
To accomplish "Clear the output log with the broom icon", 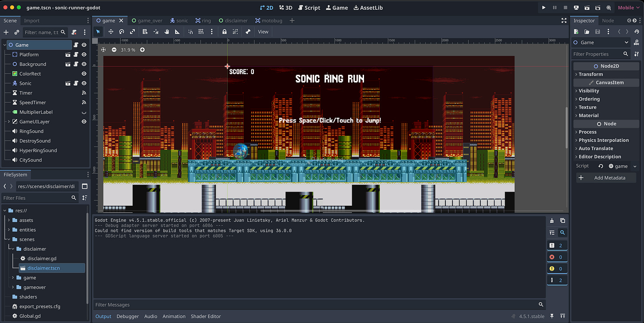I will [552, 220].
